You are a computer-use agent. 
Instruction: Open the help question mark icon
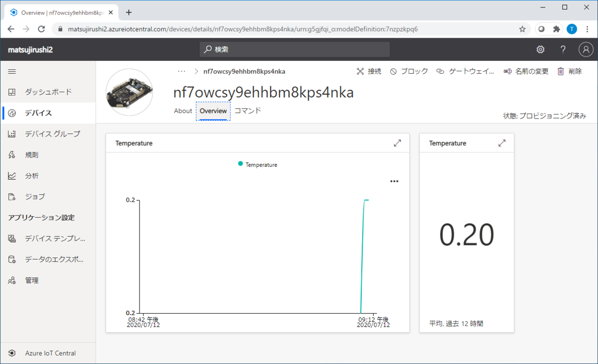pyautogui.click(x=563, y=49)
